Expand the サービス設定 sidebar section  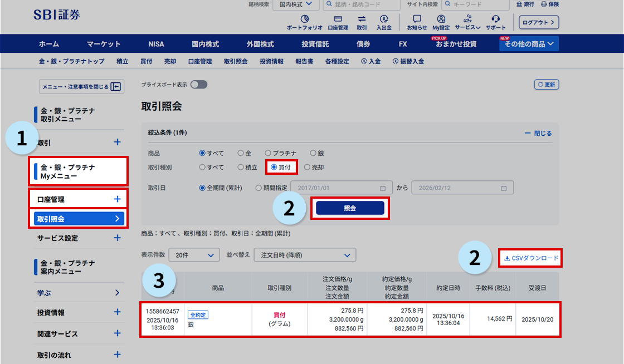(x=117, y=238)
